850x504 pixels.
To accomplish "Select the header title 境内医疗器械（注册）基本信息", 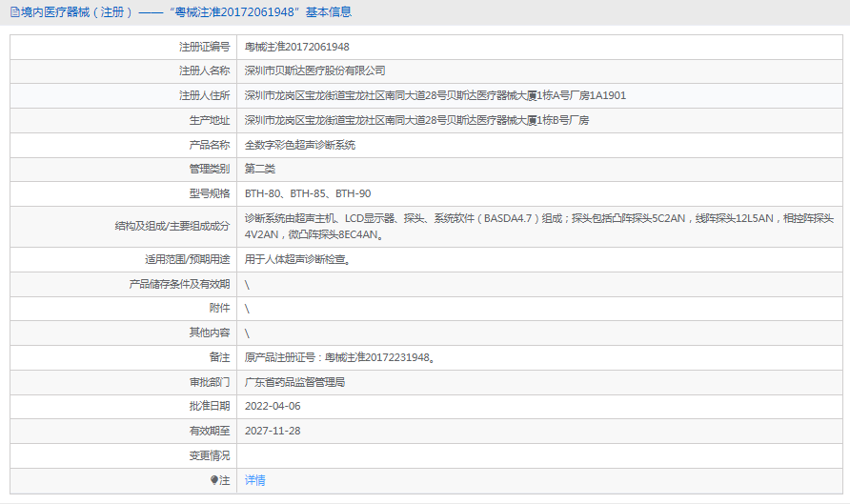I will pyautogui.click(x=186, y=12).
